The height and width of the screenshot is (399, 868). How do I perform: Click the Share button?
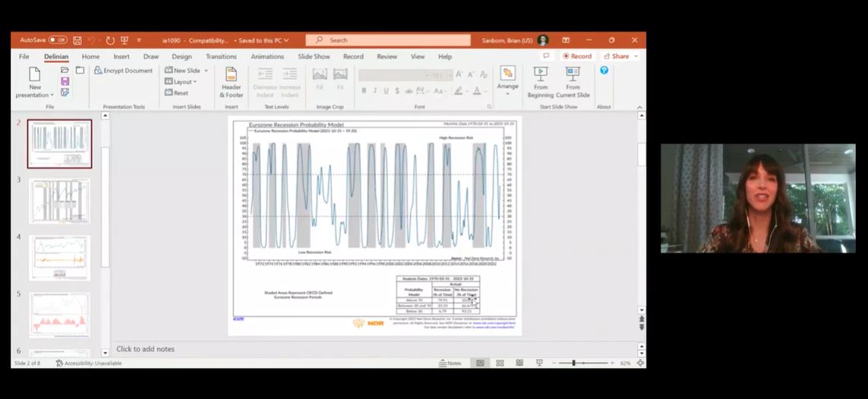pyautogui.click(x=619, y=56)
